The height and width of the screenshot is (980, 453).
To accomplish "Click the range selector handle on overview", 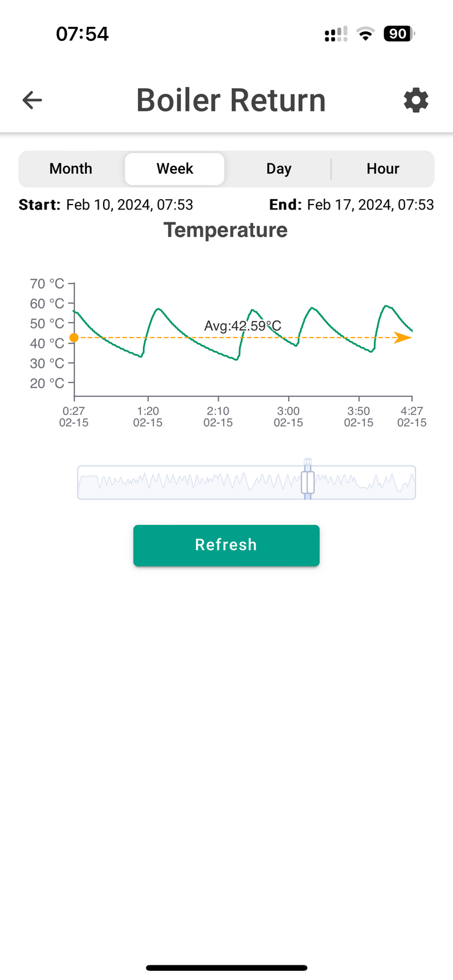I will (308, 482).
